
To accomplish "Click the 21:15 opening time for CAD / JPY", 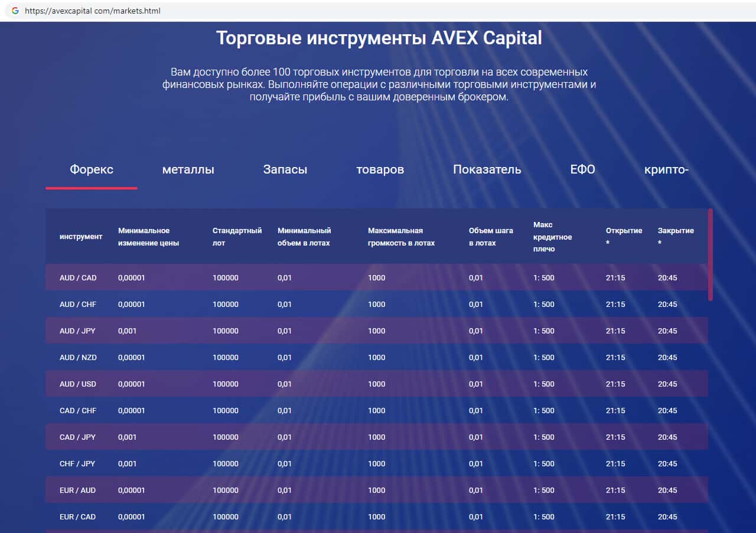I will click(615, 437).
